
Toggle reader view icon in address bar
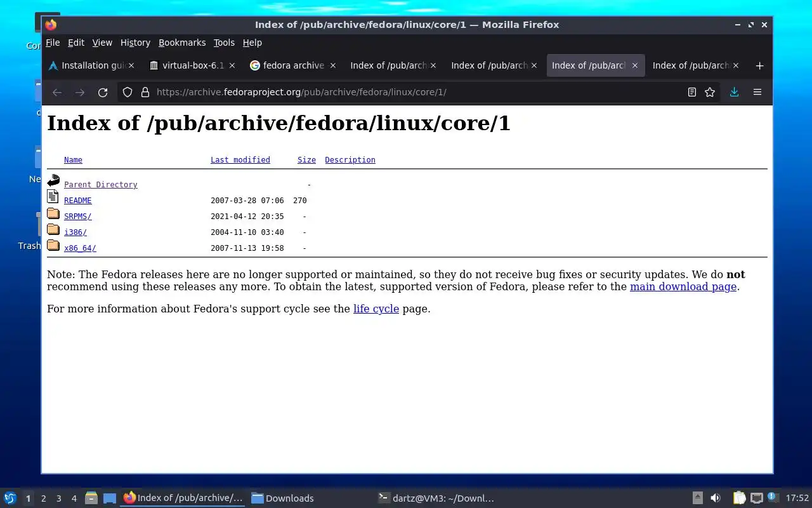(x=692, y=92)
